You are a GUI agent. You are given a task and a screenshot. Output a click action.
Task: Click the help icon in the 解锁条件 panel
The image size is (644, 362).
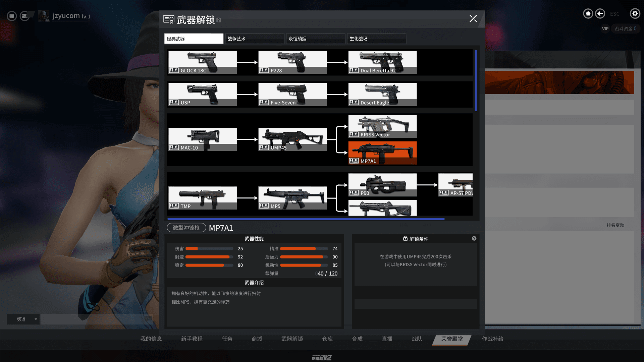click(474, 238)
